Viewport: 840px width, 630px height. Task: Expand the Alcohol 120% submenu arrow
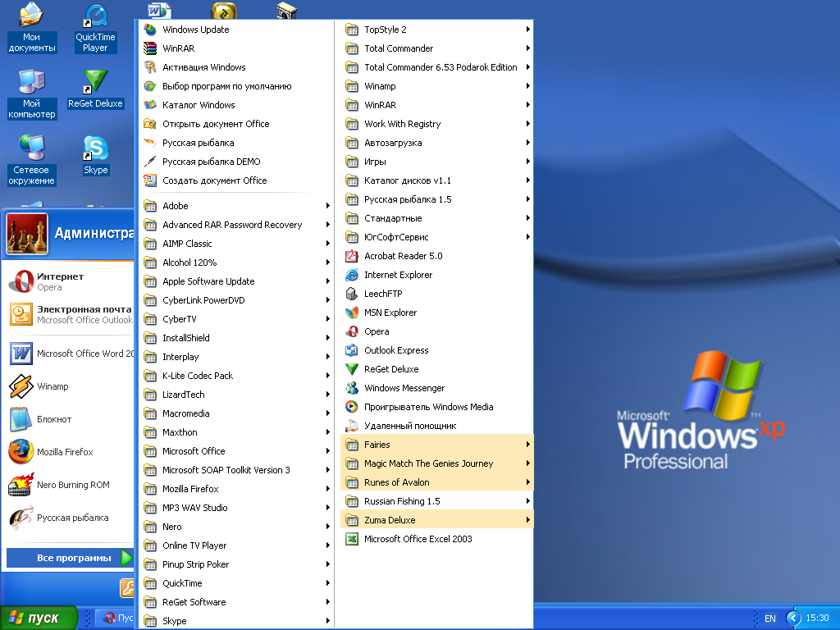point(327,262)
